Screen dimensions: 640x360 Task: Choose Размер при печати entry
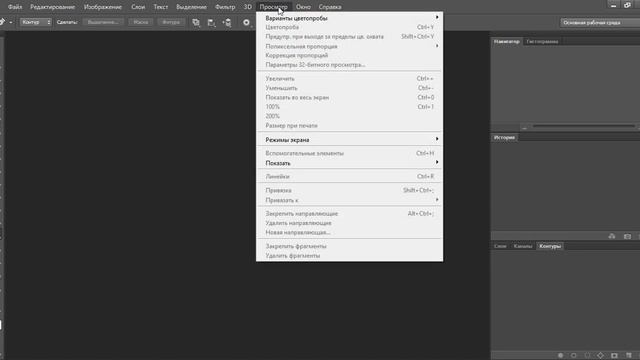pyautogui.click(x=349, y=125)
